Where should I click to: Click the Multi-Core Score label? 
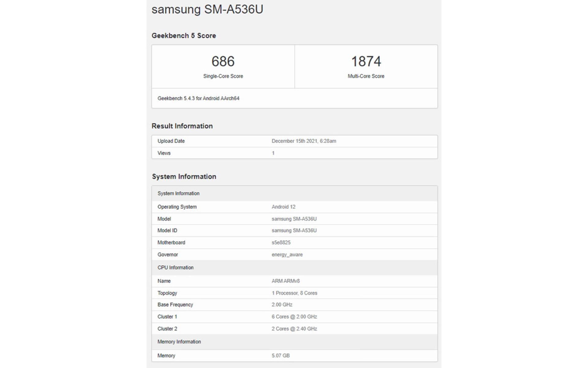coord(366,76)
